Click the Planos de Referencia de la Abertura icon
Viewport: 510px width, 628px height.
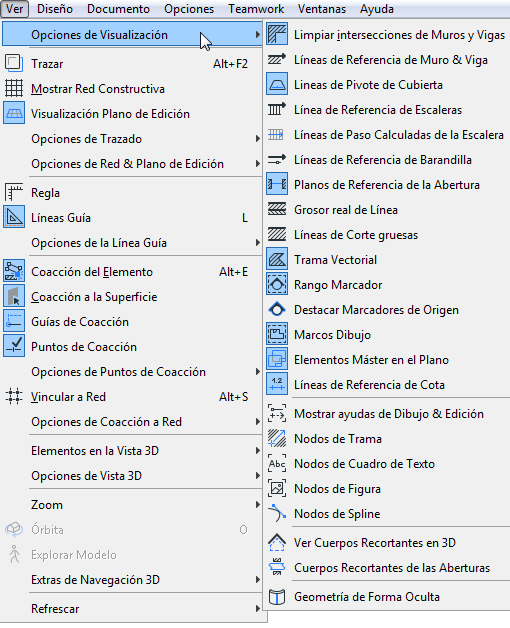[277, 184]
